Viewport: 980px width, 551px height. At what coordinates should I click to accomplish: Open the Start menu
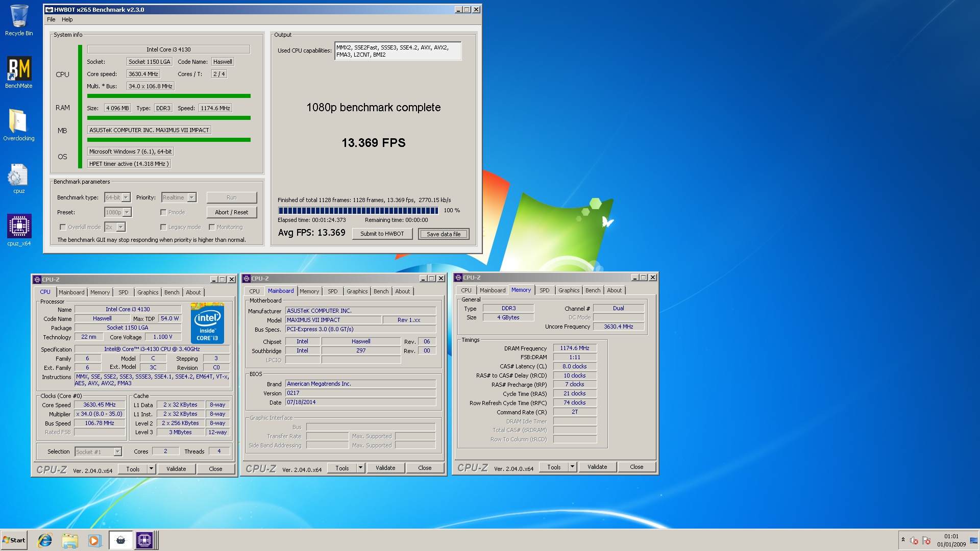14,540
